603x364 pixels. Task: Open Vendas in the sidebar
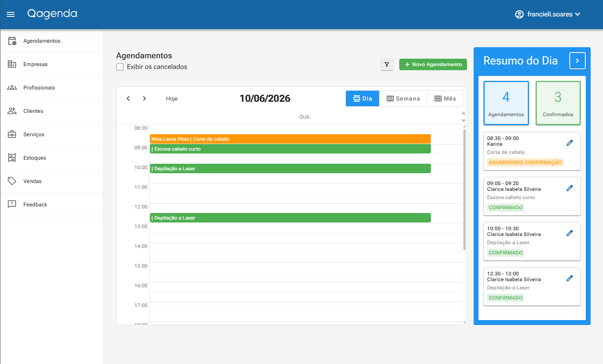pyautogui.click(x=51, y=181)
